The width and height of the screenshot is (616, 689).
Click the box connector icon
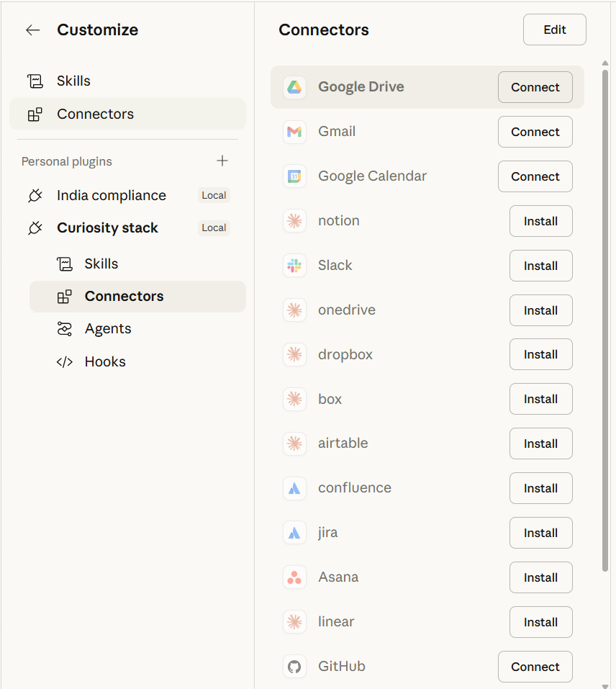coord(294,399)
